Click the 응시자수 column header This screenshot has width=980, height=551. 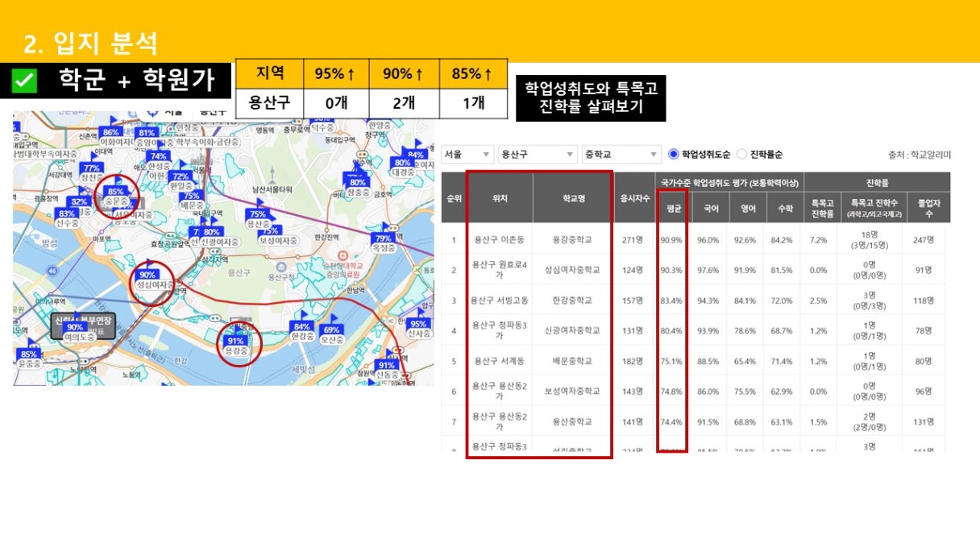[635, 197]
